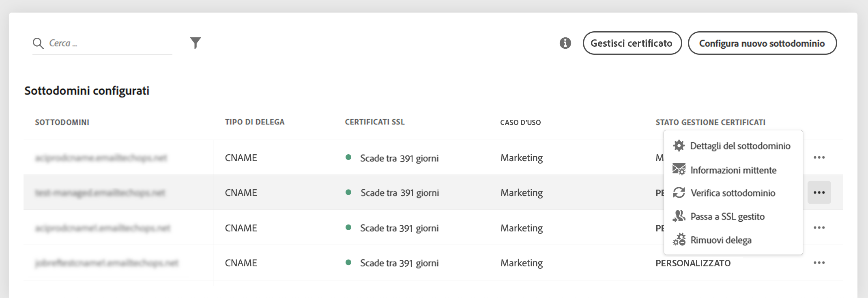Choose "Passa a SSL gestito" option

coord(727,216)
